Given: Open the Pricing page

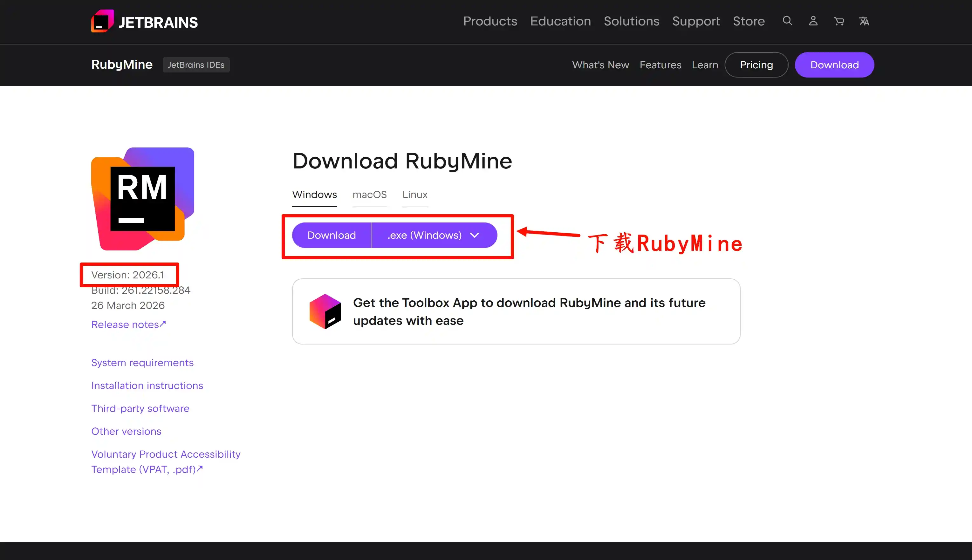Looking at the screenshot, I should pyautogui.click(x=756, y=65).
